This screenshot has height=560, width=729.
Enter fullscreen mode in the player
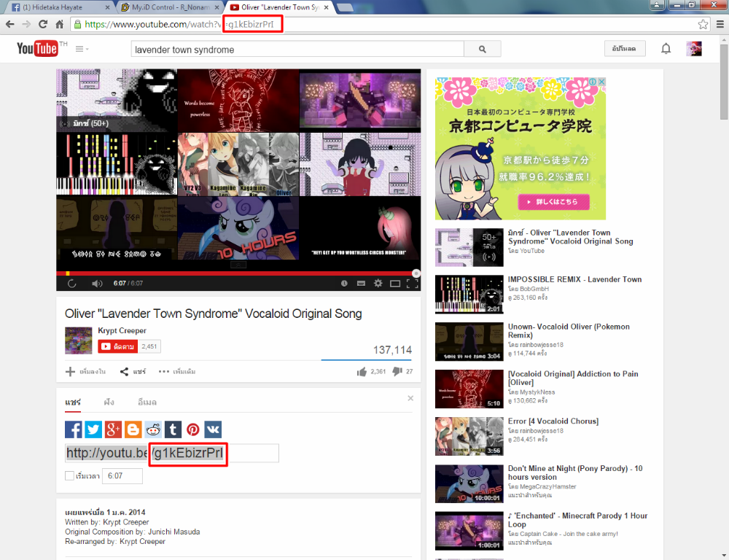412,283
